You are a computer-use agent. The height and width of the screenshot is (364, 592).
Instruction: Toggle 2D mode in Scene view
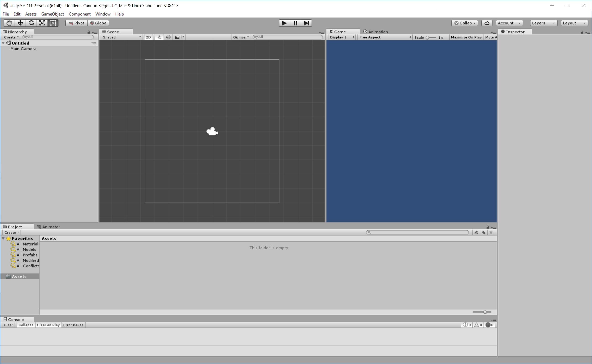148,37
